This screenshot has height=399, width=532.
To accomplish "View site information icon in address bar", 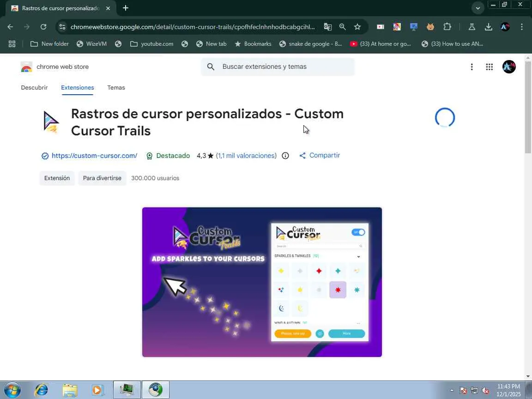I will pos(62,27).
